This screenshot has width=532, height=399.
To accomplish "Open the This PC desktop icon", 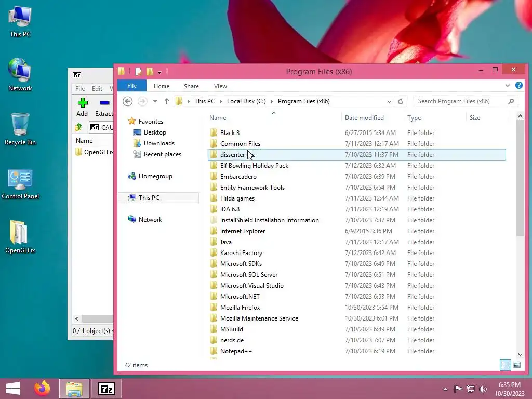I will point(20,22).
